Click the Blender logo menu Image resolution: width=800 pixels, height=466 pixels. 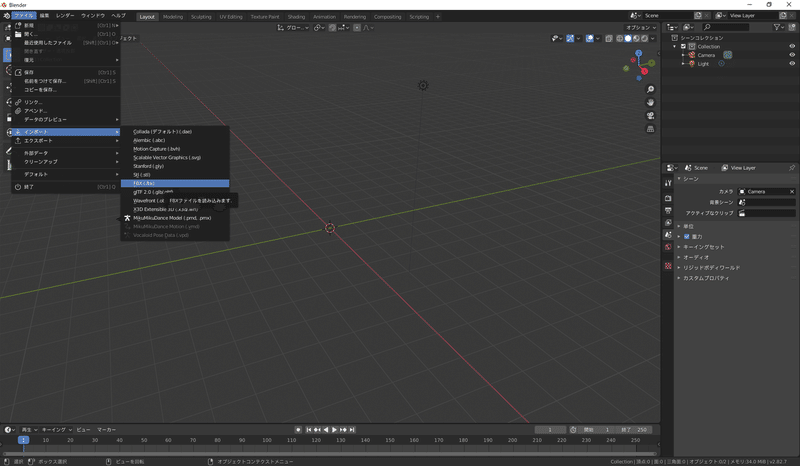(6, 16)
